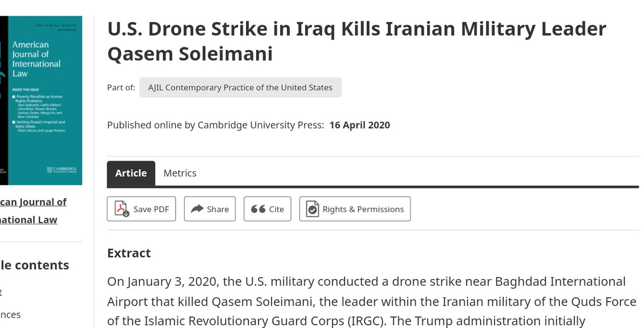Screen dimensions: 644x328
Task: Click the partially visible References sidebar link
Action: point(10,314)
